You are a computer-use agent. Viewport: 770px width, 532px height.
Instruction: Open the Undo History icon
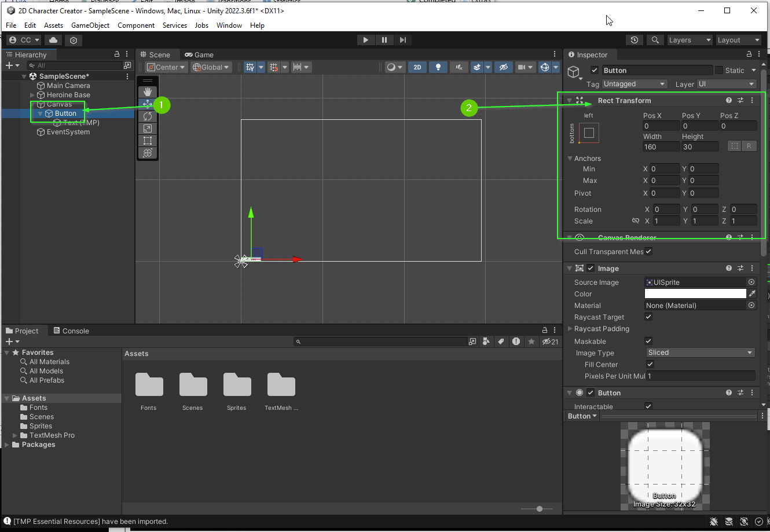[x=635, y=40]
